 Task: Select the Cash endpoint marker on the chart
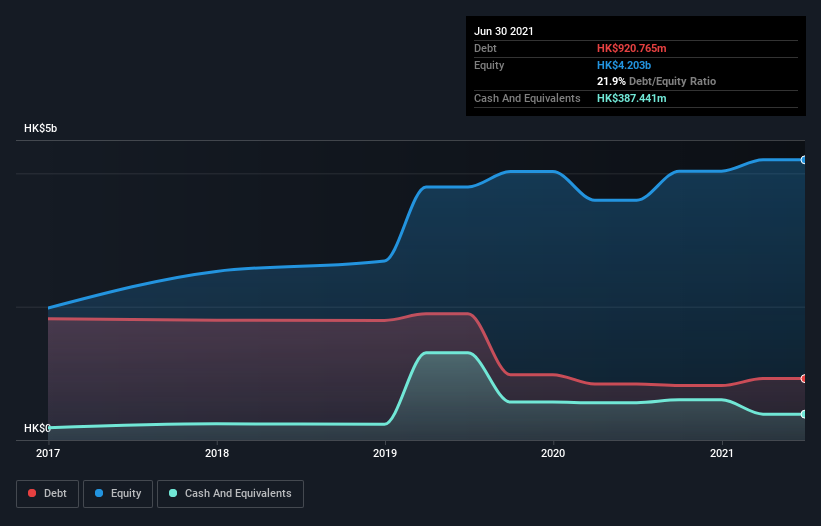[x=803, y=414]
